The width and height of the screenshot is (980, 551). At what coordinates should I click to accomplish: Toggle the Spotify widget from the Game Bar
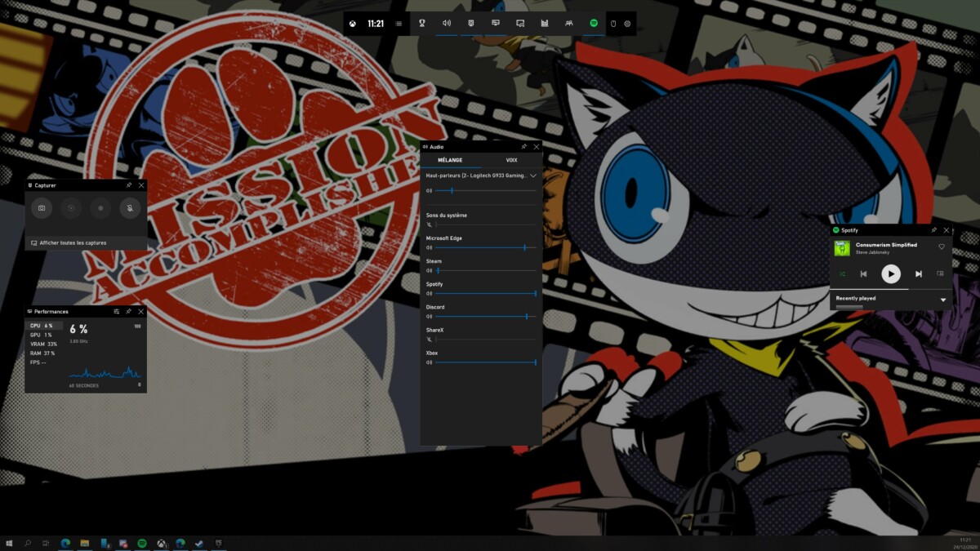pos(594,24)
